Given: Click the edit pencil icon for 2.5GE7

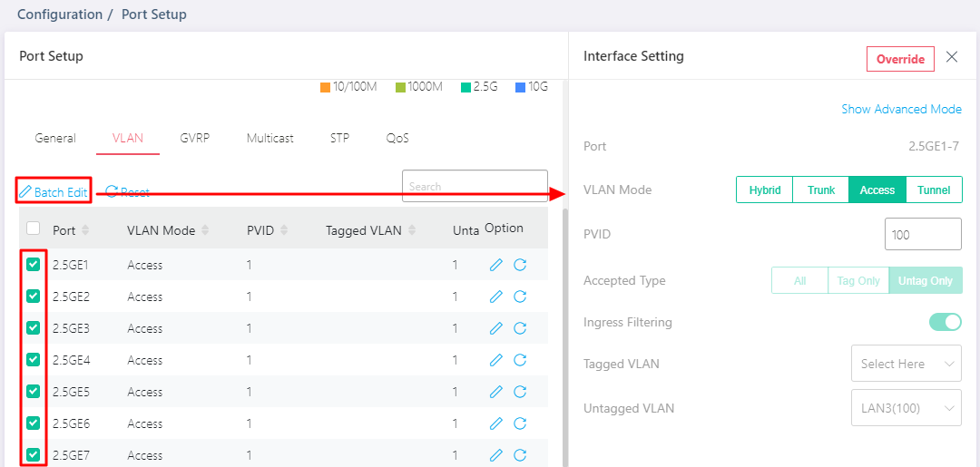Looking at the screenshot, I should (495, 455).
